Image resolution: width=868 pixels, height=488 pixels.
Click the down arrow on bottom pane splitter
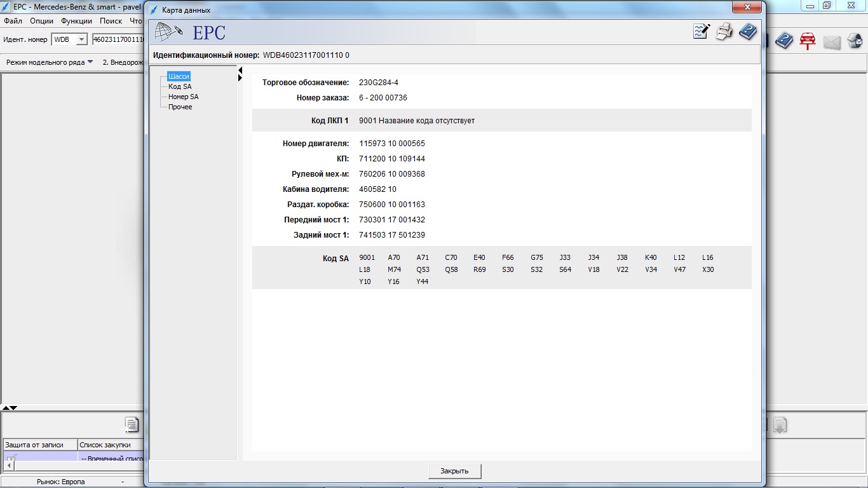(x=13, y=407)
